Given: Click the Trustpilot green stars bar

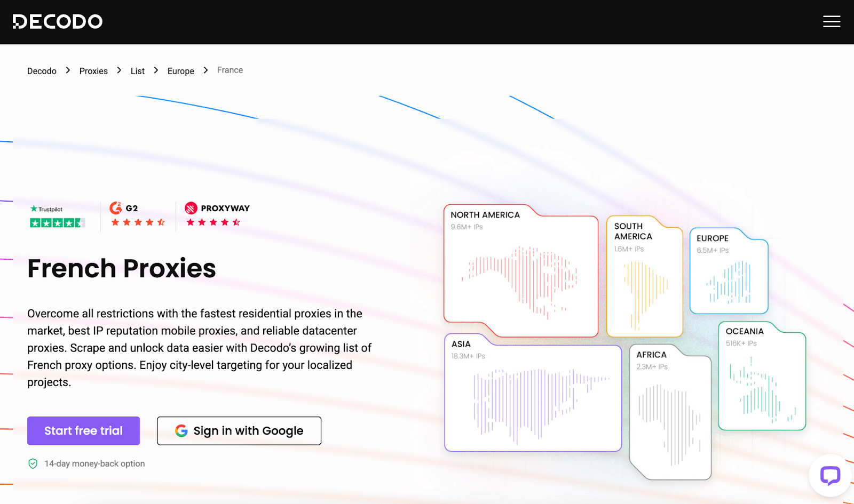Looking at the screenshot, I should point(57,223).
